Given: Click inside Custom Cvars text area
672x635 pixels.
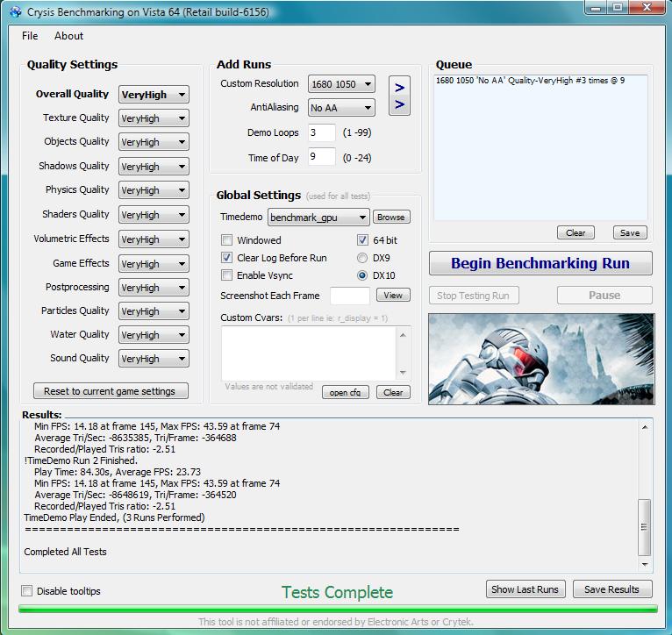Looking at the screenshot, I should coord(309,353).
